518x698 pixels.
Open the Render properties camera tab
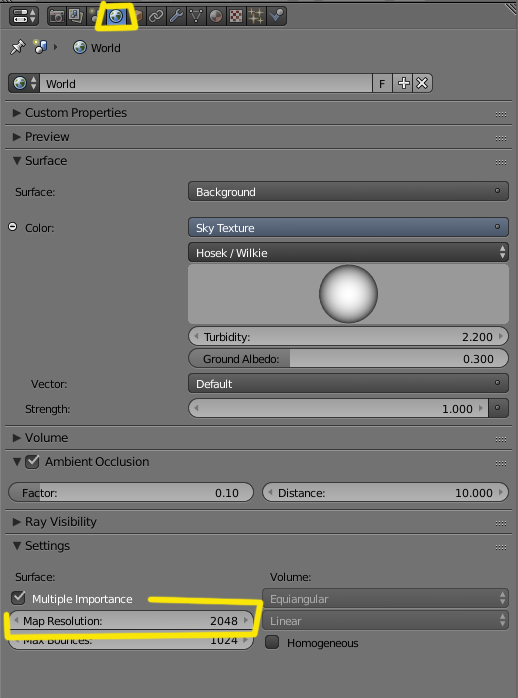[x=57, y=16]
